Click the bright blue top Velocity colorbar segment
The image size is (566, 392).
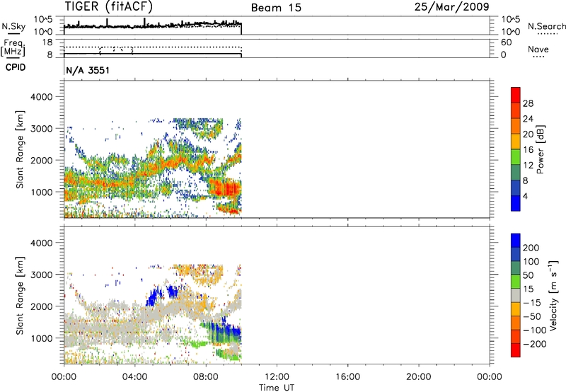coord(516,241)
